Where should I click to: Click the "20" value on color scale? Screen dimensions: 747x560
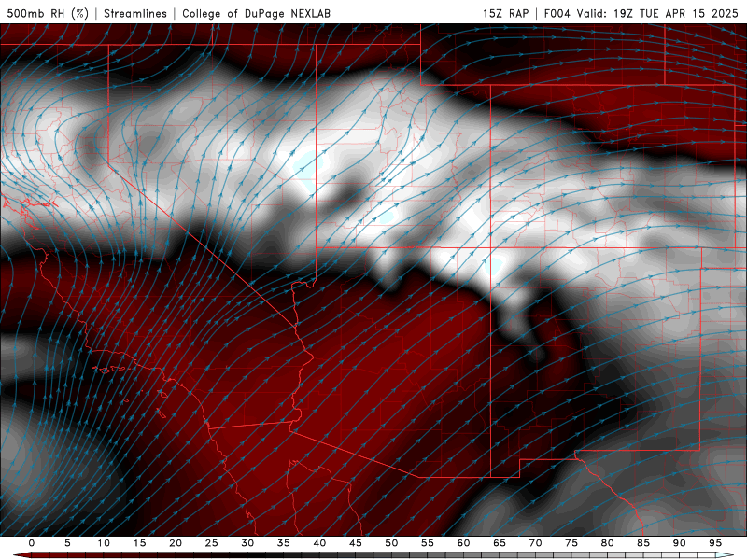[176, 543]
